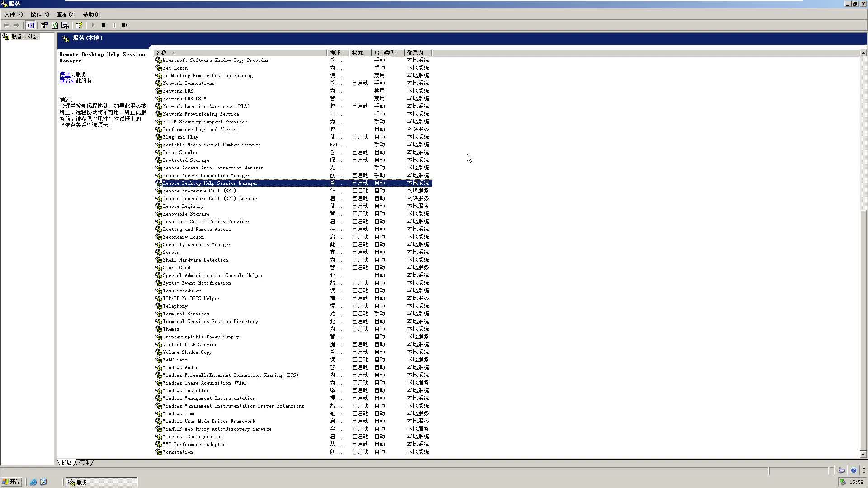Open the 开始 Start menu button
The height and width of the screenshot is (488, 868).
12,482
